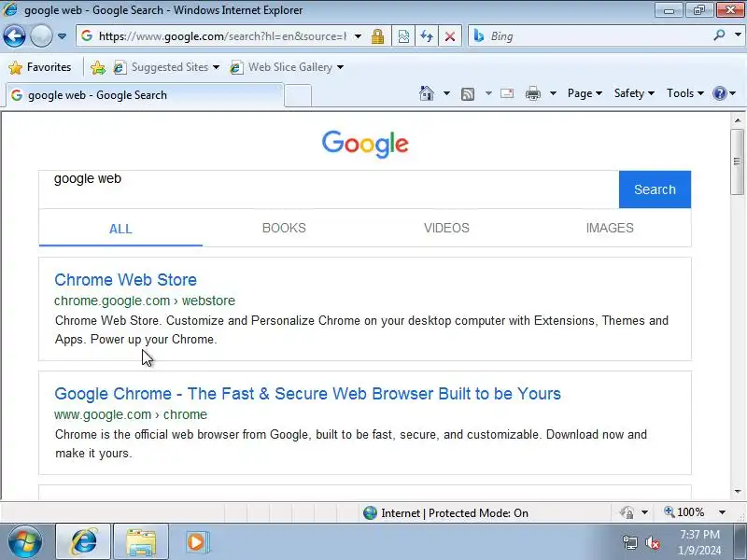Viewport: 747px width, 560px height.
Task: Click the taskbar clock 7:37 PM
Action: [699, 535]
